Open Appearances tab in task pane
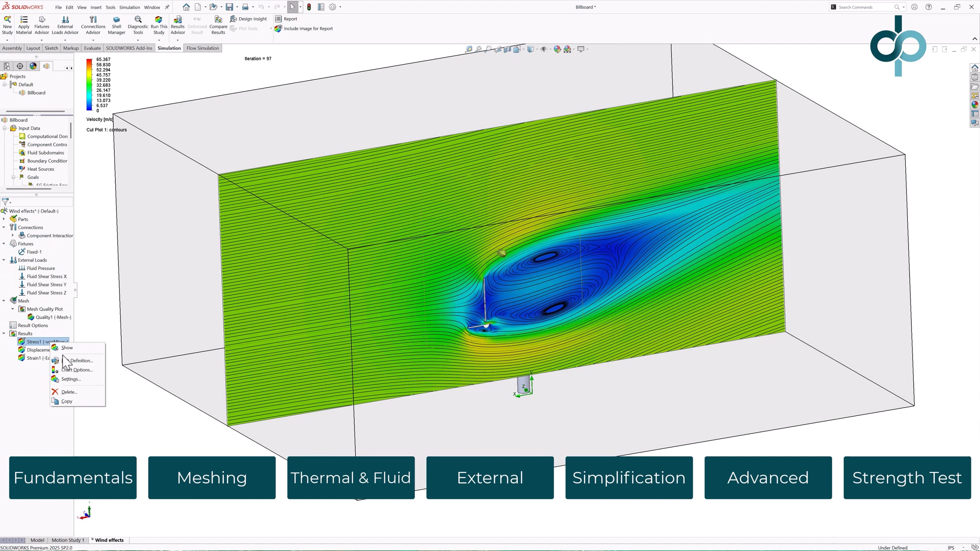Viewport: 980px width, 551px height. [x=975, y=104]
